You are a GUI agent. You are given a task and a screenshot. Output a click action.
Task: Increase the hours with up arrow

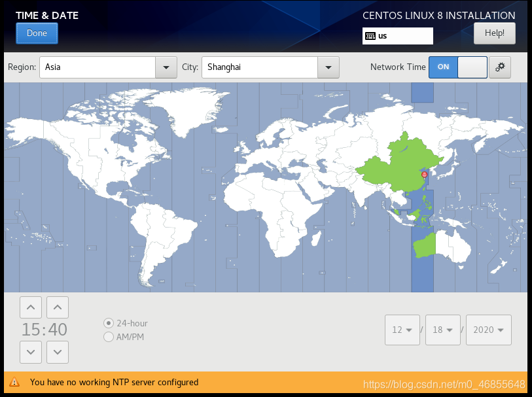coord(31,307)
